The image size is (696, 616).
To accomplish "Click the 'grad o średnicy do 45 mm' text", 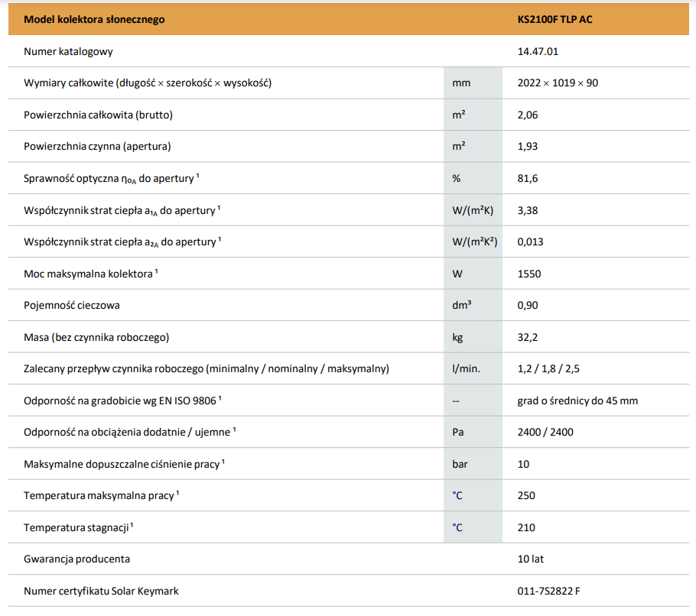I will [577, 400].
